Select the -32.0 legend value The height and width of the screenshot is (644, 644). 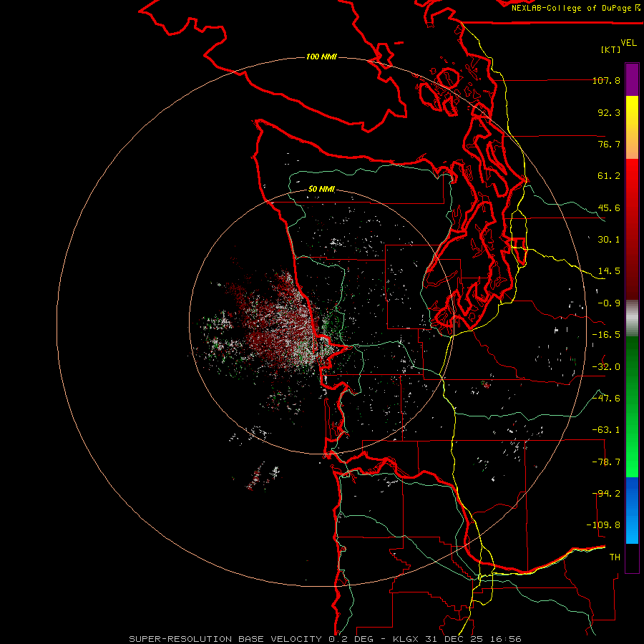606,367
